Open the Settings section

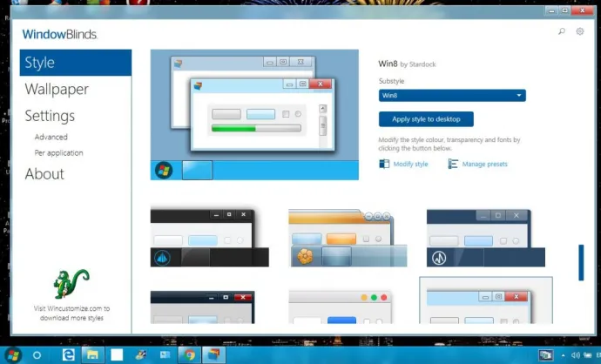(50, 116)
